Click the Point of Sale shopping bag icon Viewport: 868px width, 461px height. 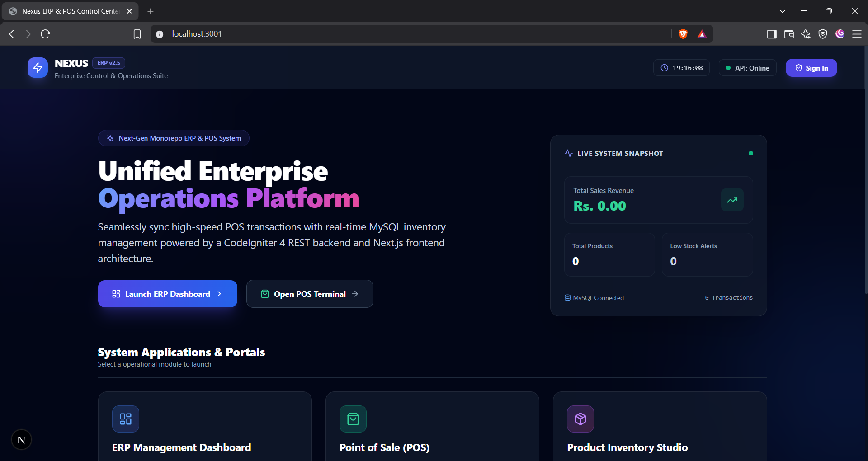coord(353,419)
